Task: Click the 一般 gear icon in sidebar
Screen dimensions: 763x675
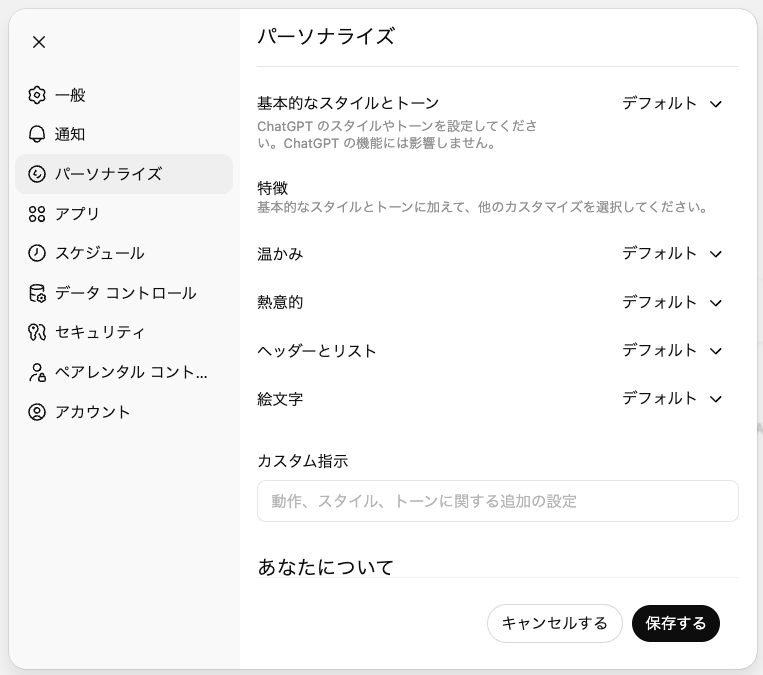Action: coord(37,95)
